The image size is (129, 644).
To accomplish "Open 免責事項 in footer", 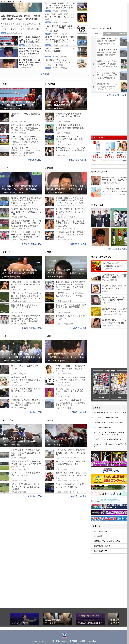I will [x=73, y=641].
